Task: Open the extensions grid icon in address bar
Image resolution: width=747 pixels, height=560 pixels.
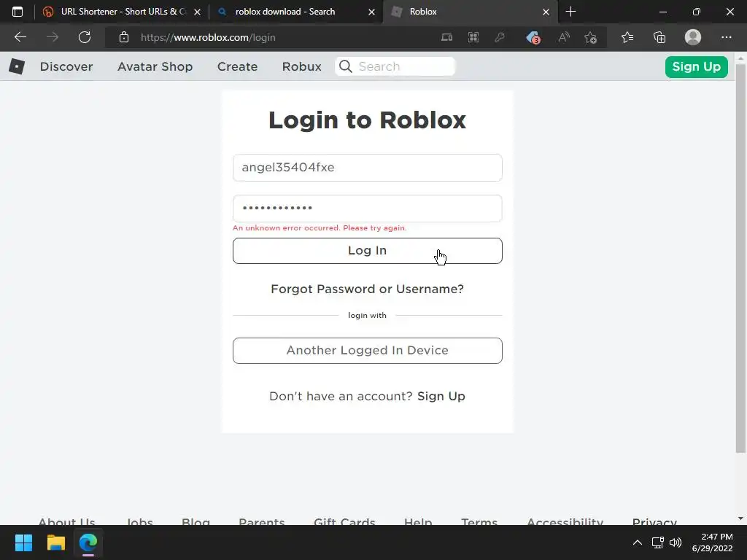Action: (x=473, y=37)
